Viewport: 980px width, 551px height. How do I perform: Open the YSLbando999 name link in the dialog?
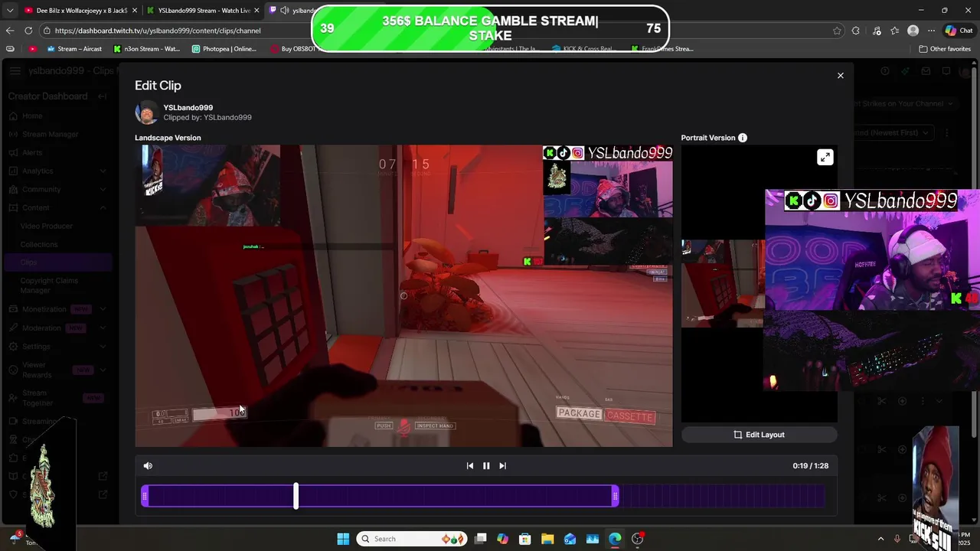(x=188, y=108)
